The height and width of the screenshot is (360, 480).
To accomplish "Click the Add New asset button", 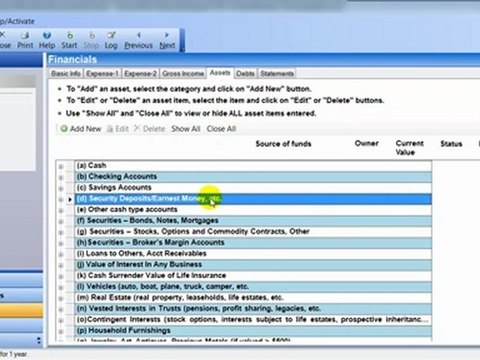I will tap(81, 129).
